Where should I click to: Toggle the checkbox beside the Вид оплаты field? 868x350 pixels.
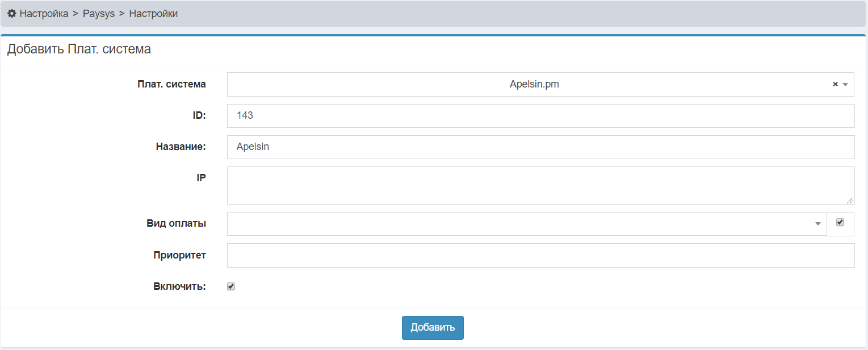coord(840,223)
